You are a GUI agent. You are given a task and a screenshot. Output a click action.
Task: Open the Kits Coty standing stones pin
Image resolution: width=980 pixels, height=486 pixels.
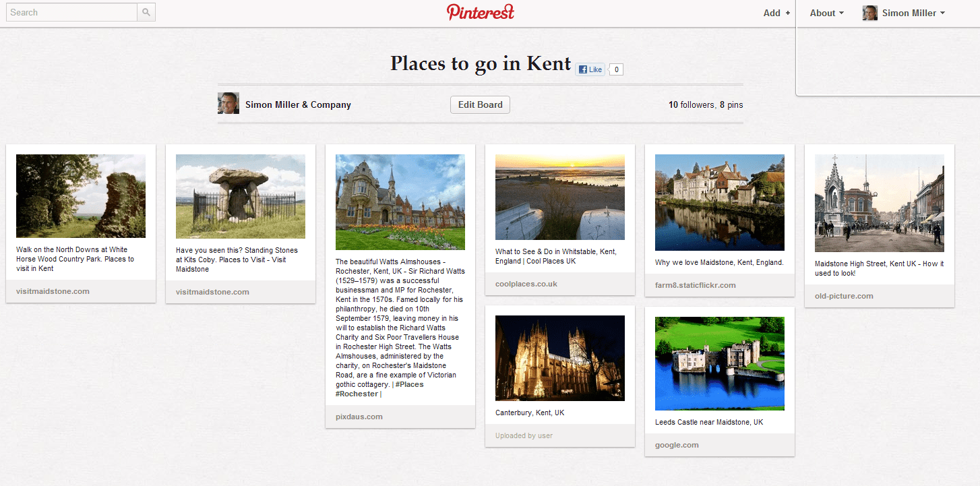[241, 196]
